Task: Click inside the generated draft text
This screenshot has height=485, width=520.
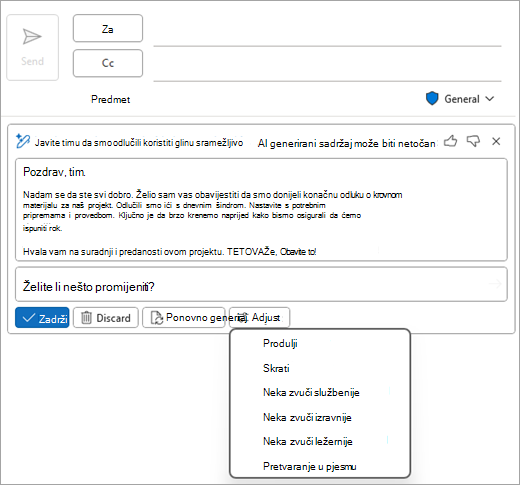Action: (x=261, y=210)
